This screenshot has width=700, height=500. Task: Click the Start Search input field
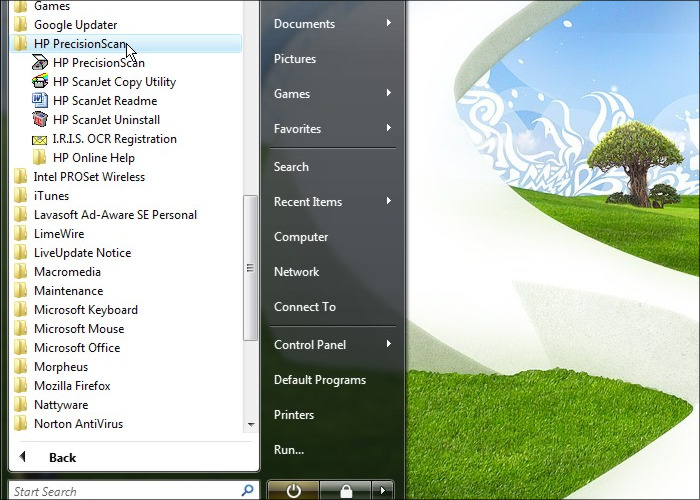tap(120, 491)
